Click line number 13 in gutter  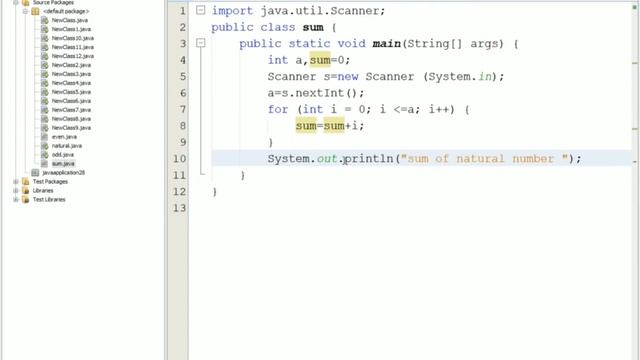tap(179, 208)
